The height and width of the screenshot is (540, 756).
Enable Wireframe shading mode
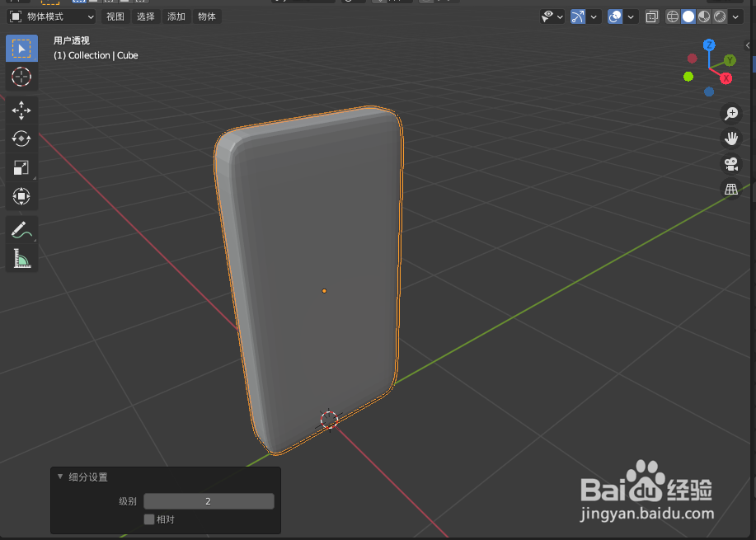point(673,16)
